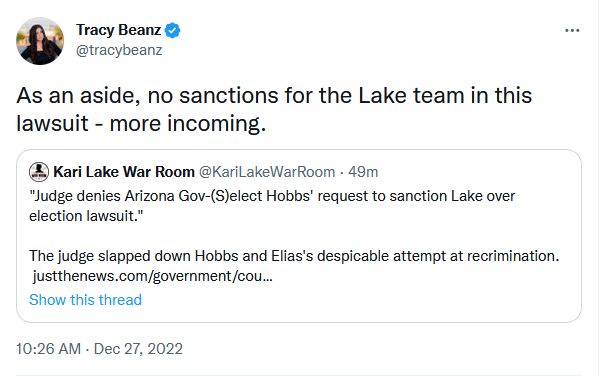Click the @KariLakeWarRoom handle
The height and width of the screenshot is (376, 608).
(x=267, y=172)
